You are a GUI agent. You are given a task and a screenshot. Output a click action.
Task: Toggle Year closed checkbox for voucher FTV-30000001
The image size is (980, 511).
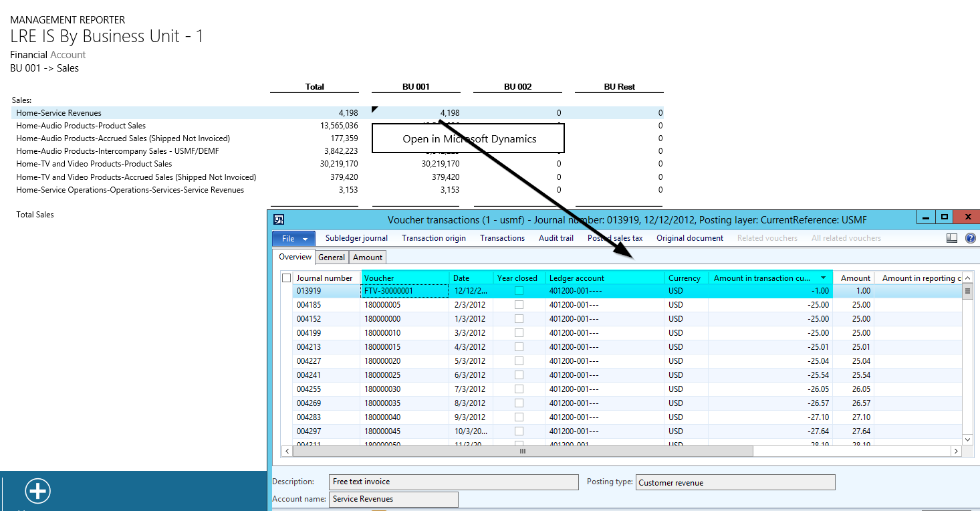519,291
